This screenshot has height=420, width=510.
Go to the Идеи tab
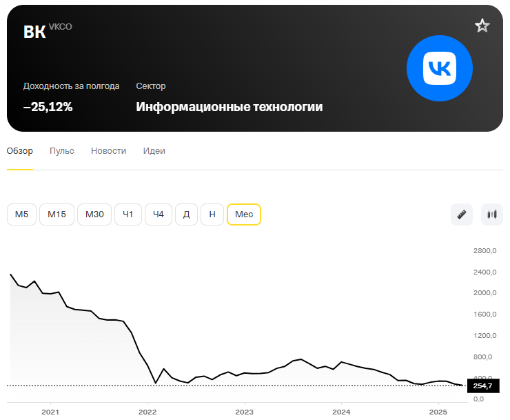(154, 151)
